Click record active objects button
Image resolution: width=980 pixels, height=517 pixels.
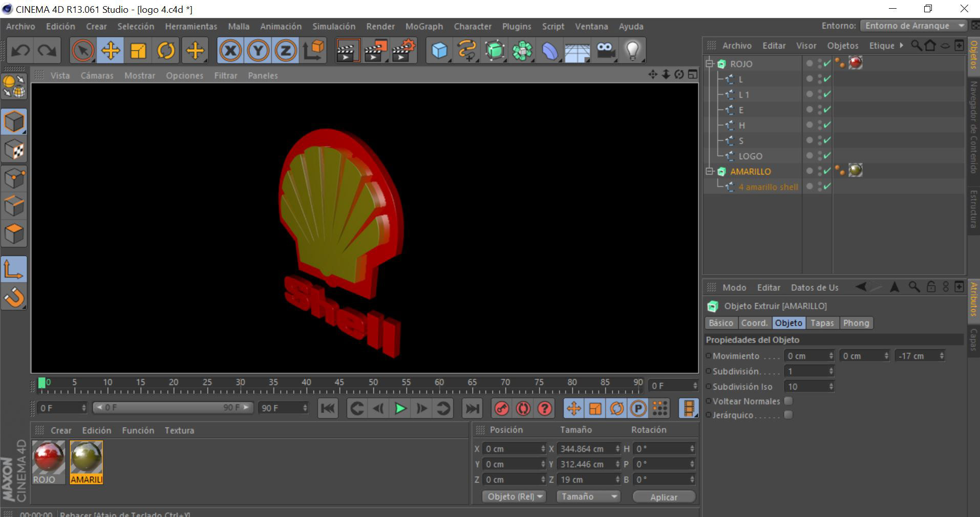click(x=501, y=408)
